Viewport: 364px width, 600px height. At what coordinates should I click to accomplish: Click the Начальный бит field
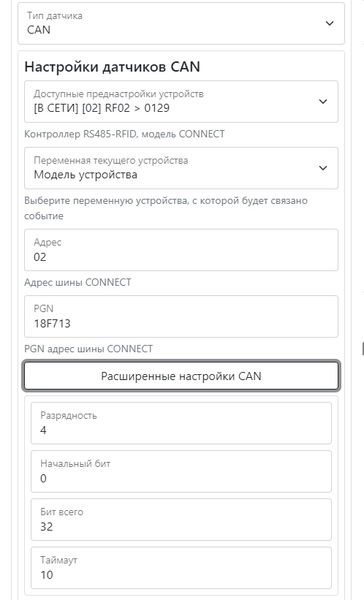pos(181,471)
